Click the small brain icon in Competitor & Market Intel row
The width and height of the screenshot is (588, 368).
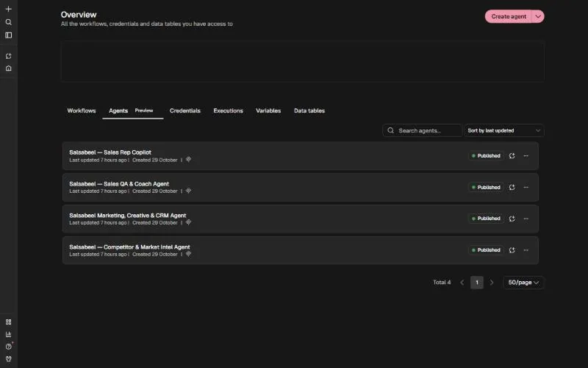189,254
